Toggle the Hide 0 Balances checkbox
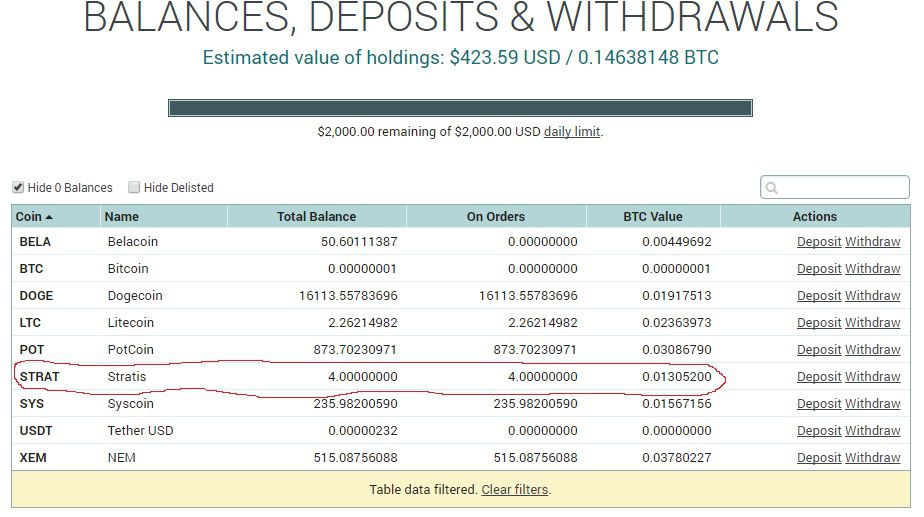 18,187
